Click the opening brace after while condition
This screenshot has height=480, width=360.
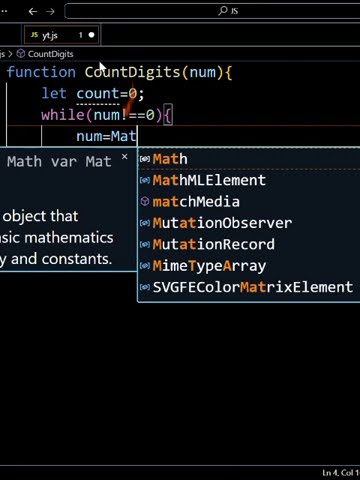[x=168, y=116]
